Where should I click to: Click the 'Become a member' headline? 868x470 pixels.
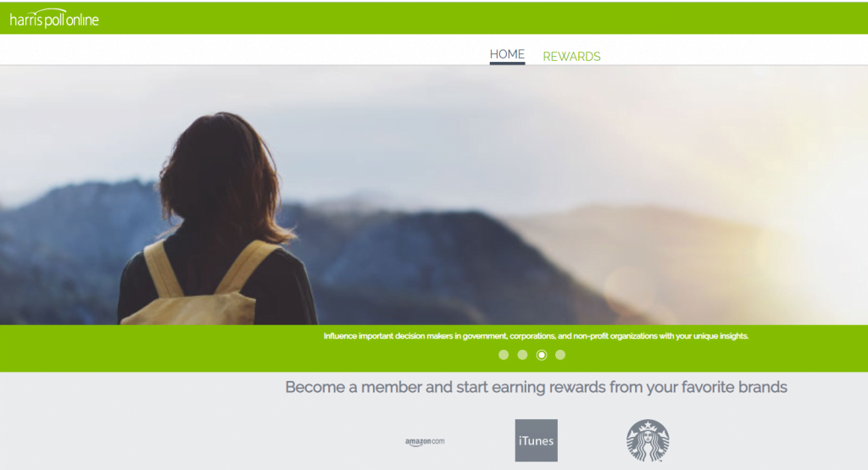coord(536,387)
